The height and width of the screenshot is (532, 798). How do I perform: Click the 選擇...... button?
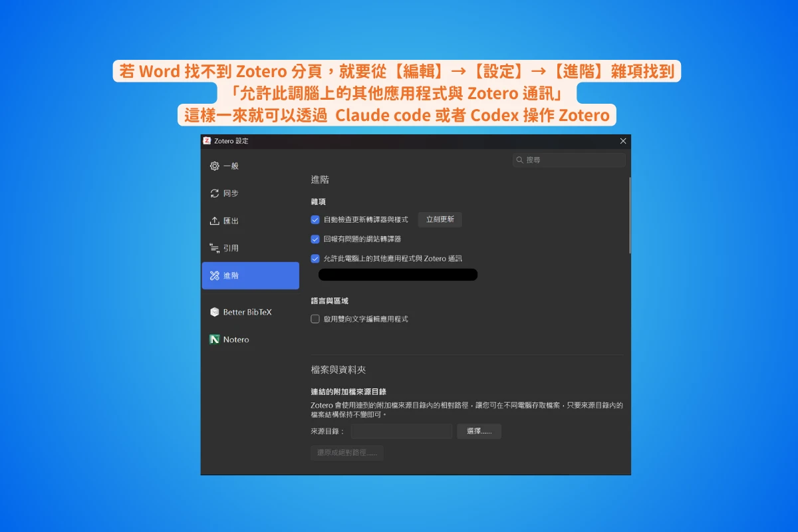pos(479,431)
